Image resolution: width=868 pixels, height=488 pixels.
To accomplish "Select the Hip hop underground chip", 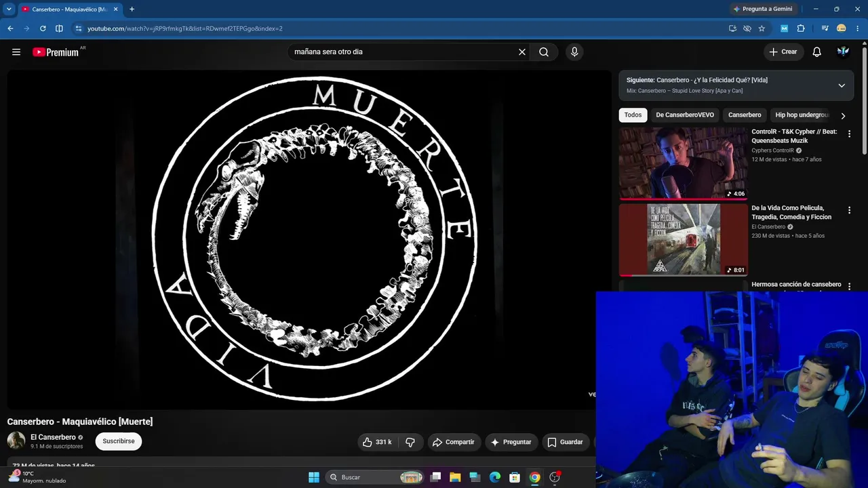I will [802, 115].
